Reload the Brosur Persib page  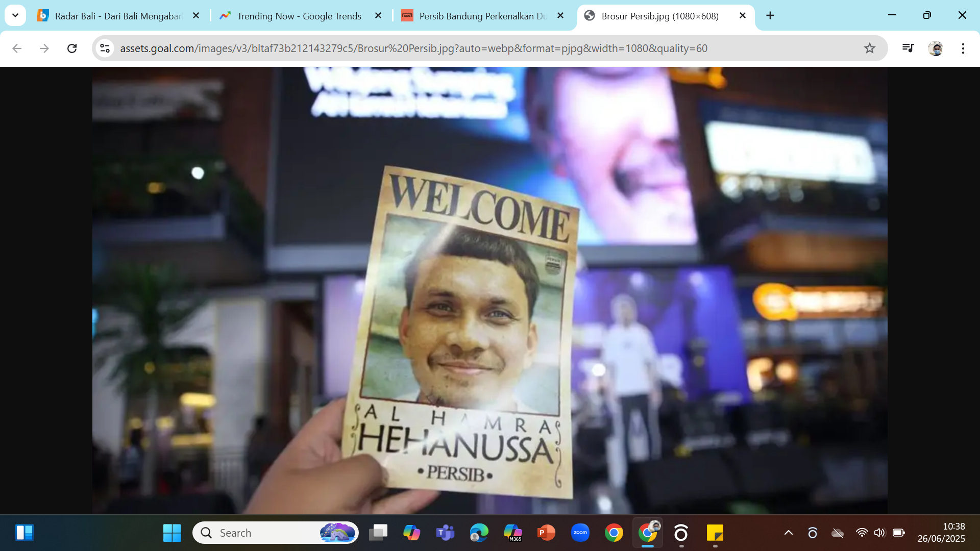pos(72,48)
